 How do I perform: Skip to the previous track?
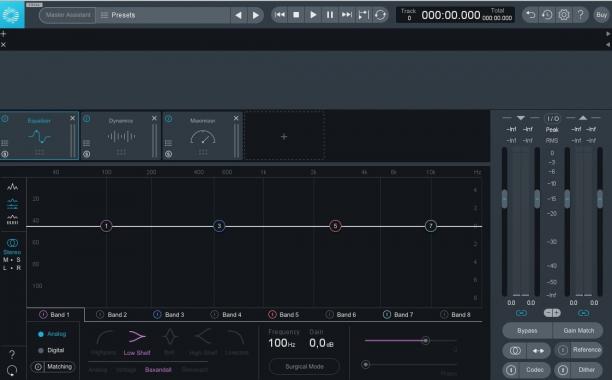pos(279,15)
